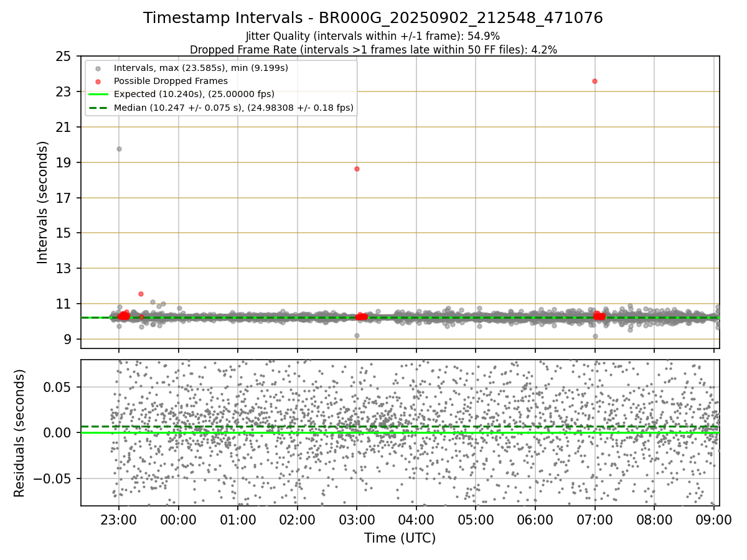
Task: Click the plot title 'Timestamp Intervals - BR000G_20250902_212548_471076'
Action: pyautogui.click(x=373, y=18)
